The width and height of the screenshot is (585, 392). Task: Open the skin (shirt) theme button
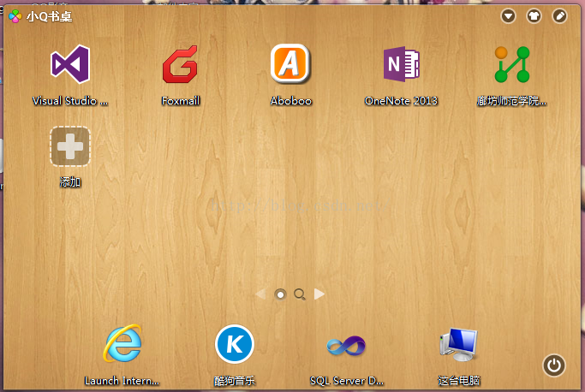pyautogui.click(x=534, y=16)
